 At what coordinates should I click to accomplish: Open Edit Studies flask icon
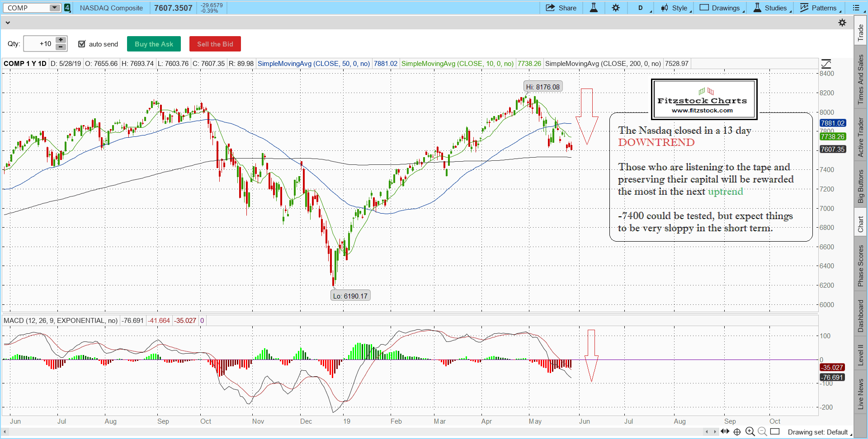point(594,8)
